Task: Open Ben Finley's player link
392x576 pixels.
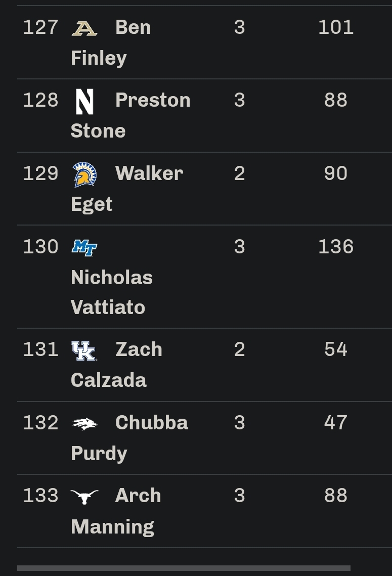Action: point(111,42)
